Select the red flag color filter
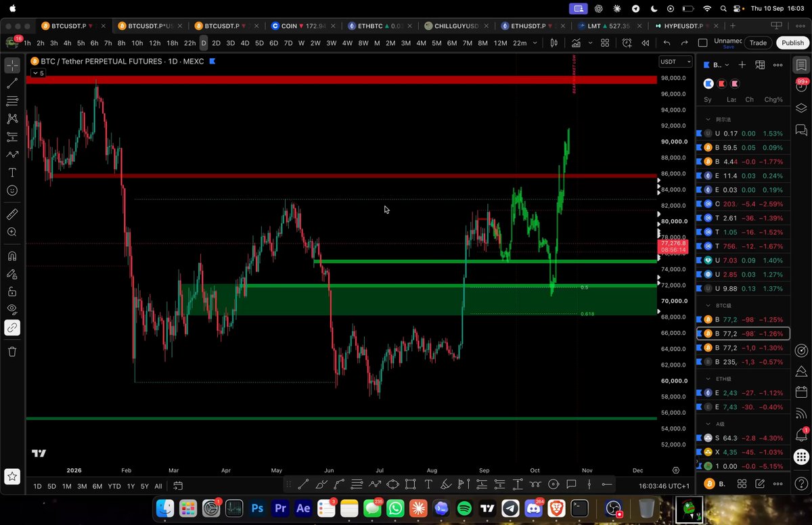The width and height of the screenshot is (812, 525). 722,84
